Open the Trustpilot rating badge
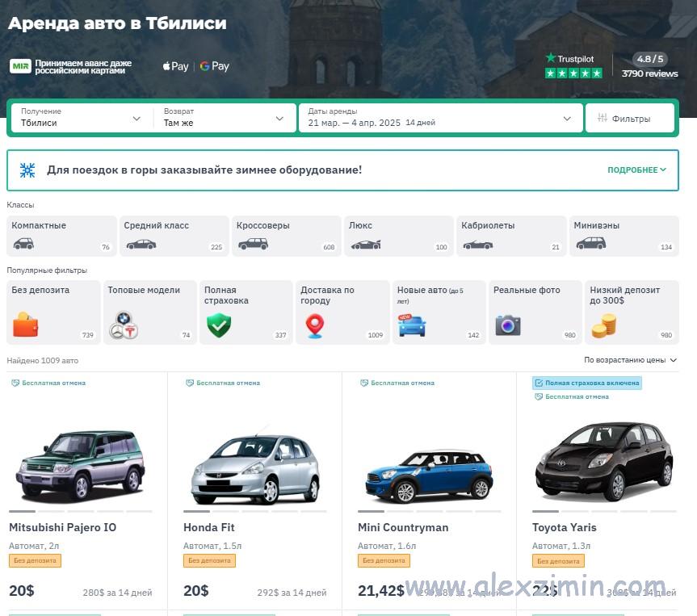Screen dimensions: 697x616 pos(573,65)
